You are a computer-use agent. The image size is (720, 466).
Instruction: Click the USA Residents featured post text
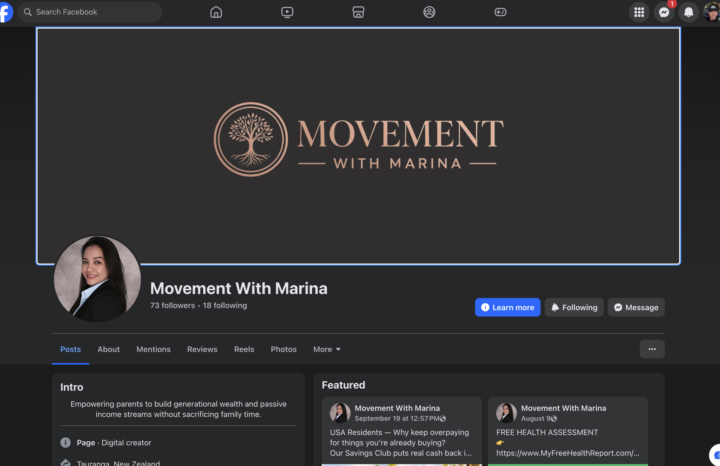click(400, 443)
